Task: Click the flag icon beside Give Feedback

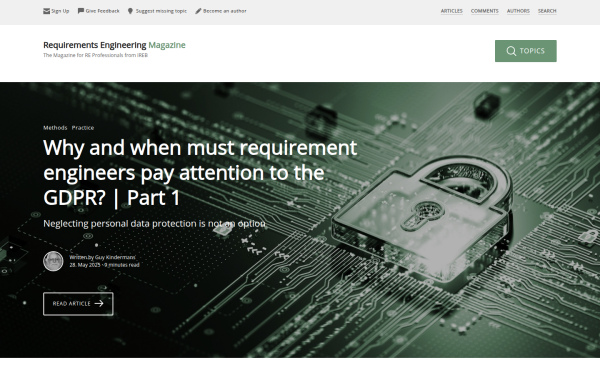Action: click(x=81, y=11)
